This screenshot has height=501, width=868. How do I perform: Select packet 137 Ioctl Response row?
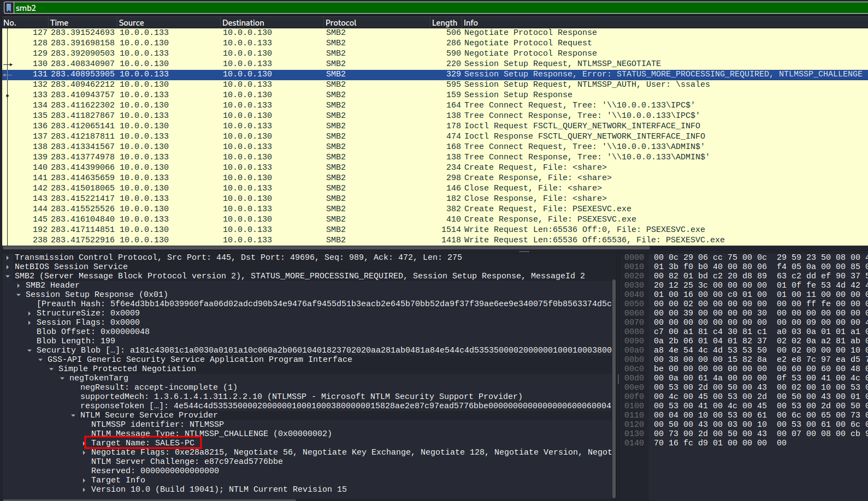tap(435, 136)
